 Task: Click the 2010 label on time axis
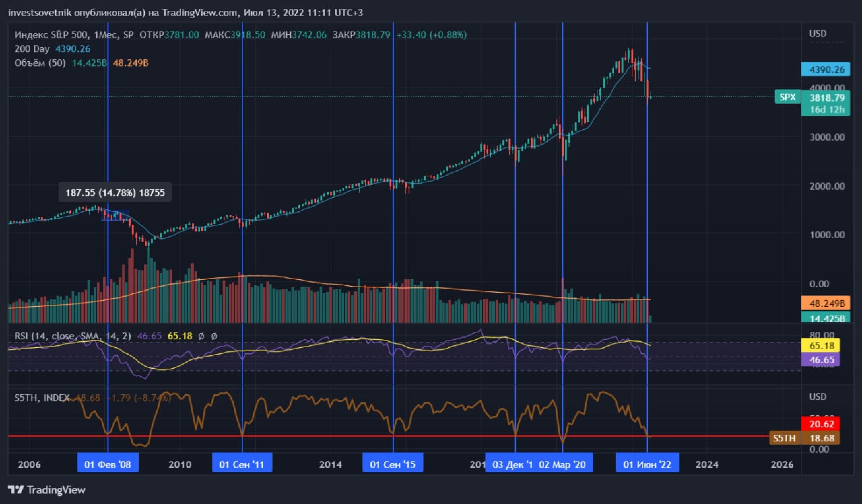click(x=180, y=464)
